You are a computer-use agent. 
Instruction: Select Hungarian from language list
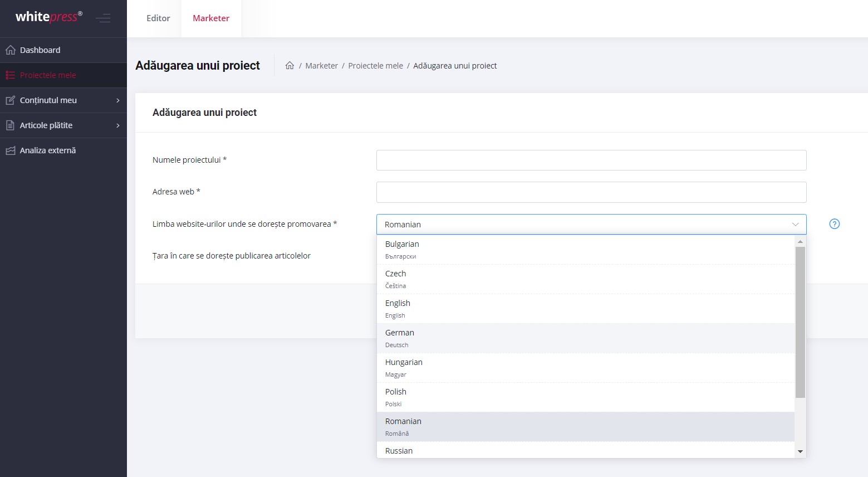coord(586,368)
